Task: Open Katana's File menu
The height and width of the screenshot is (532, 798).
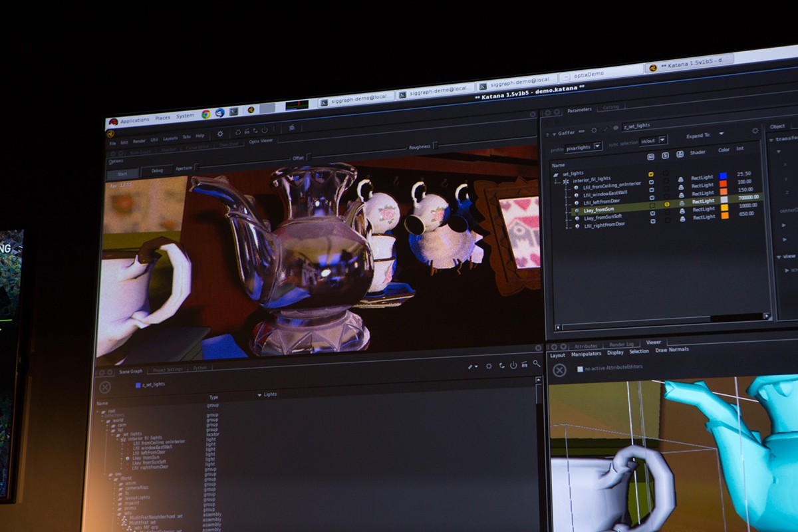Action: (113, 143)
